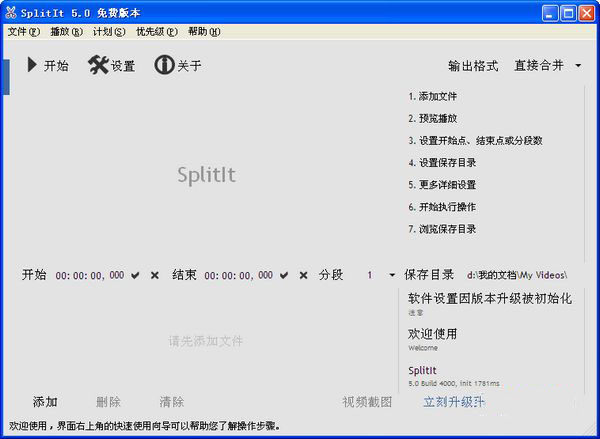Open the 帮助(H) menu
Image resolution: width=600 pixels, height=439 pixels.
[204, 32]
